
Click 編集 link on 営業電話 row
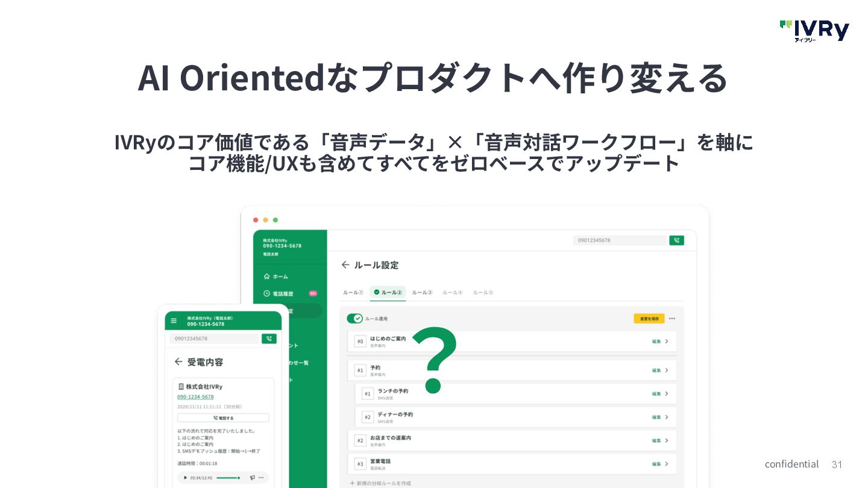click(x=656, y=464)
